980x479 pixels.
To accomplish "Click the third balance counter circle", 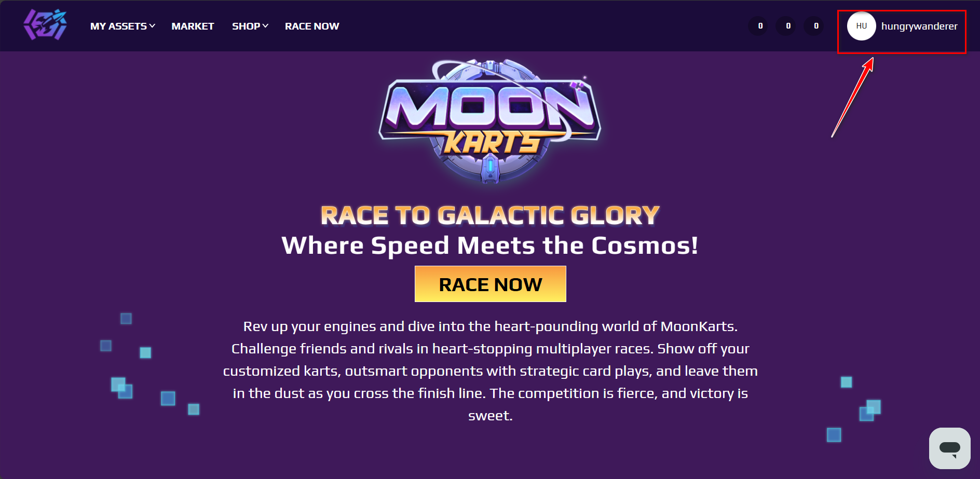I will pos(816,26).
